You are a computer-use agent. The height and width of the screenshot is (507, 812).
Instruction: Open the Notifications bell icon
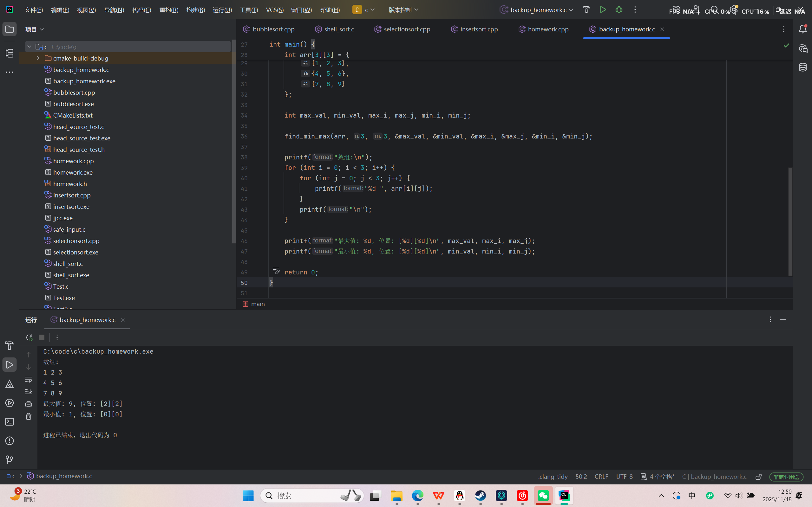pyautogui.click(x=802, y=29)
